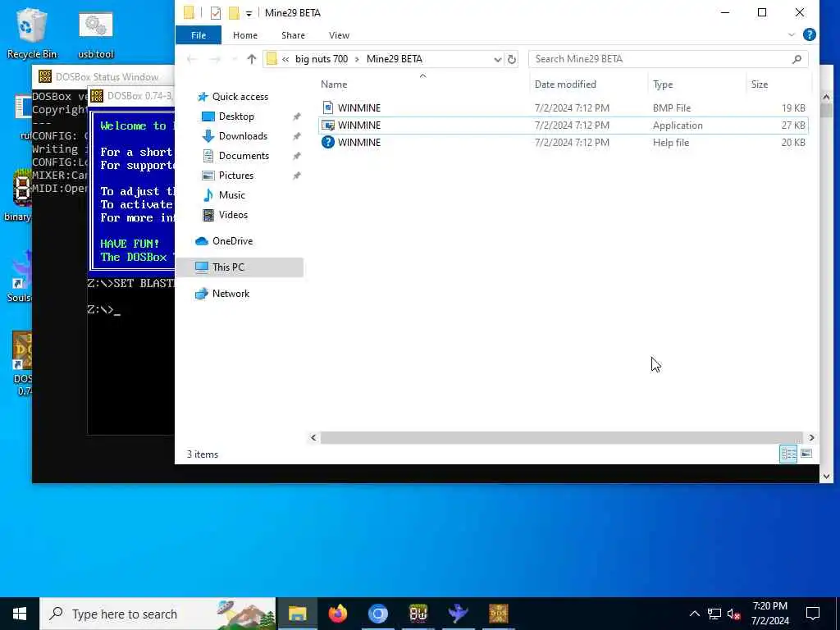Image resolution: width=840 pixels, height=630 pixels.
Task: Select Network in navigation pane
Action: (231, 294)
